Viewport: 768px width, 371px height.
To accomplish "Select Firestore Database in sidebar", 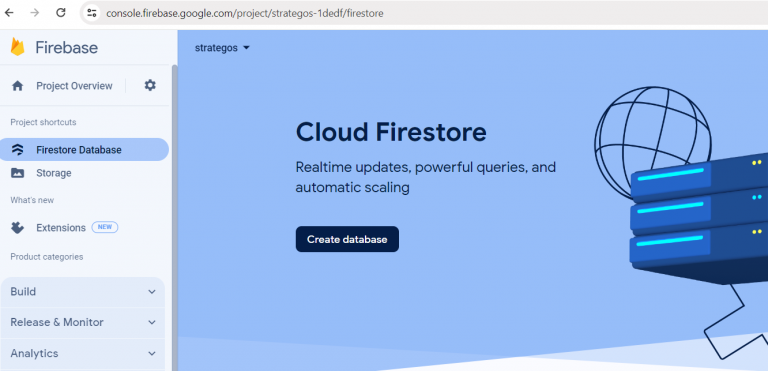I will coord(84,149).
